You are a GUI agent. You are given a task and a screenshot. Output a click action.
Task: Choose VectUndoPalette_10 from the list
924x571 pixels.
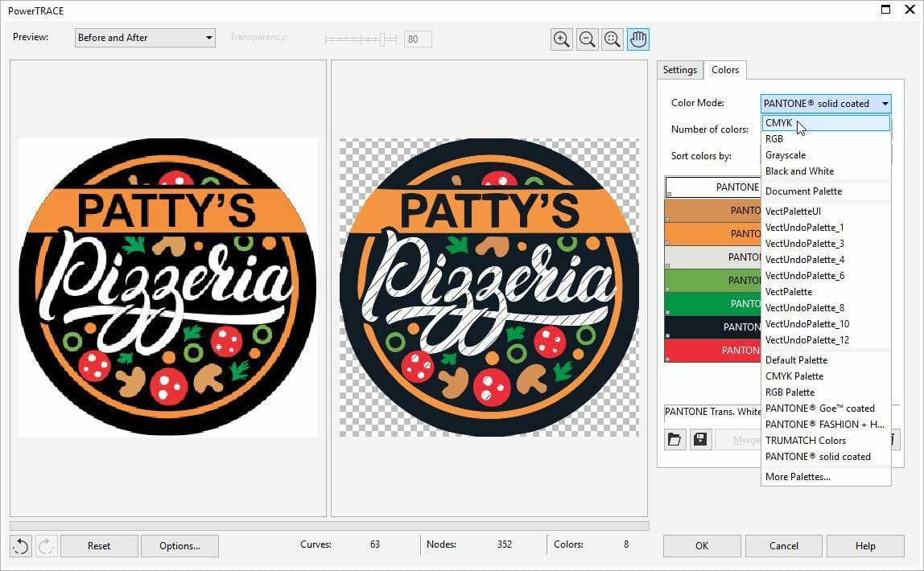[x=826, y=324]
